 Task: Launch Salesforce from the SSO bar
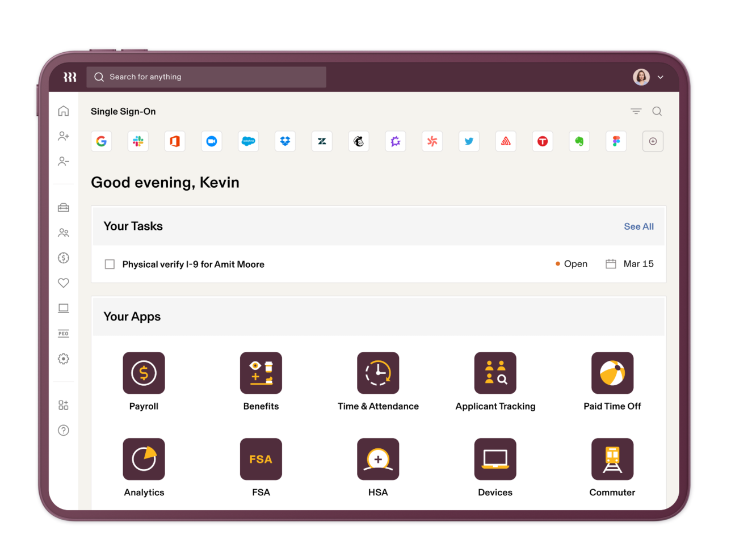pos(248,141)
